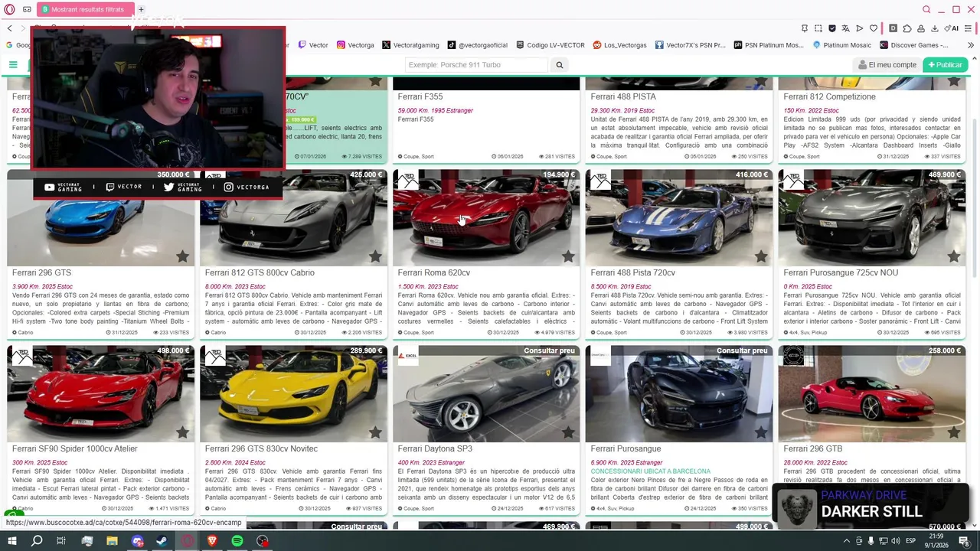Open the Windows taskbar search

tap(37, 541)
